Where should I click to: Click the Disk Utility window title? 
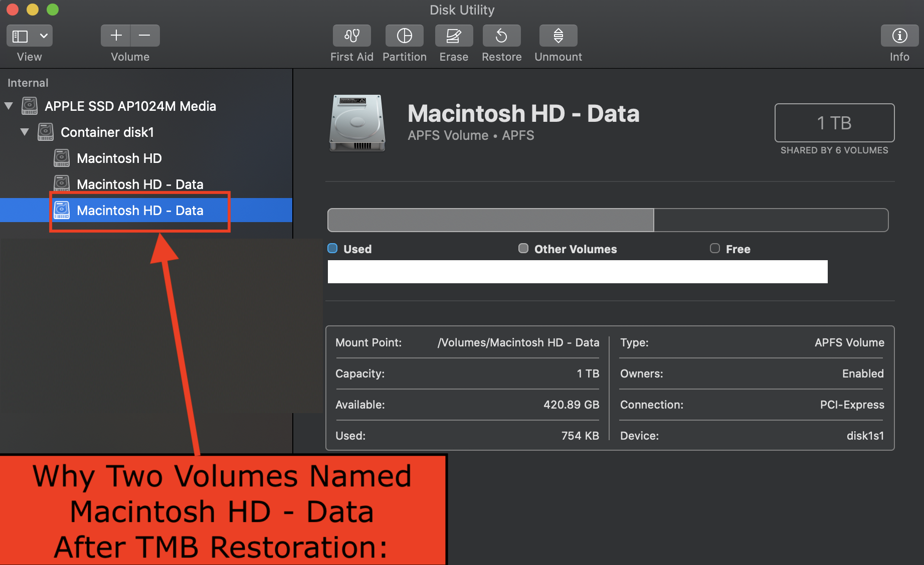[462, 10]
